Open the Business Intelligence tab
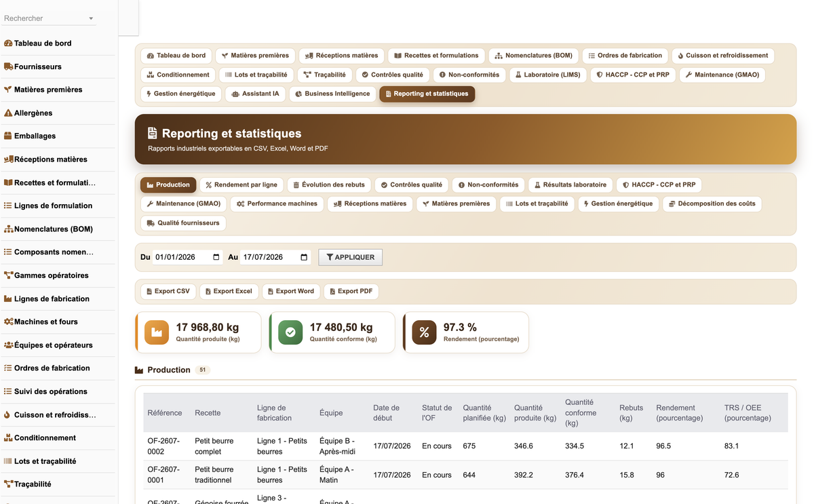The height and width of the screenshot is (504, 814). click(332, 94)
